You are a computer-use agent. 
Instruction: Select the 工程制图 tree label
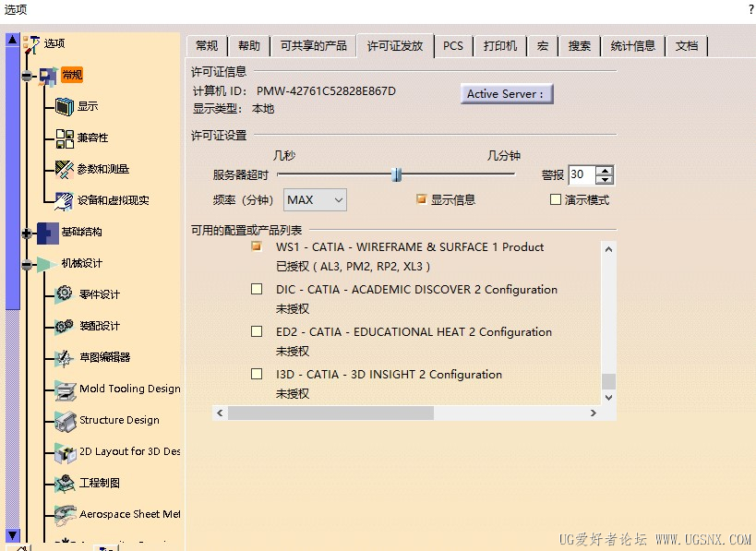100,483
